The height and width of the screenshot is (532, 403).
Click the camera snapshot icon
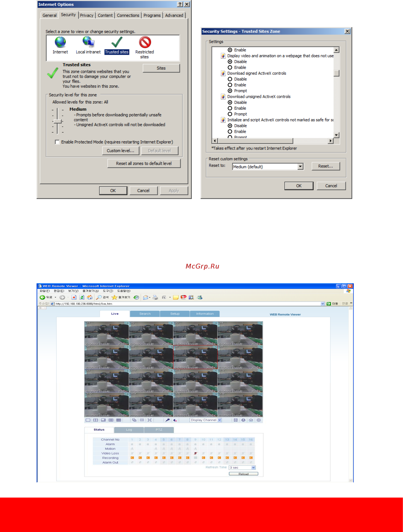(251, 420)
